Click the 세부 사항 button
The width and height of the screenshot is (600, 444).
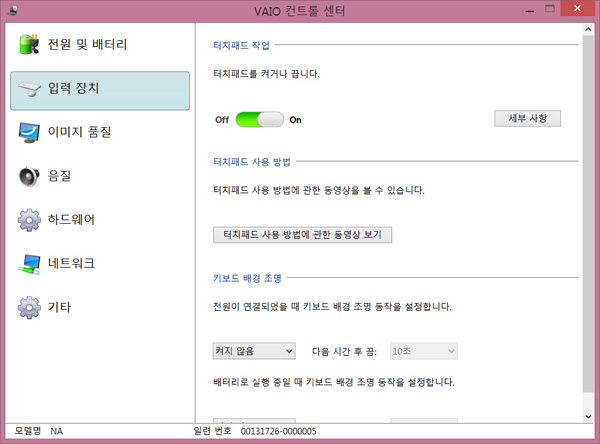(527, 118)
